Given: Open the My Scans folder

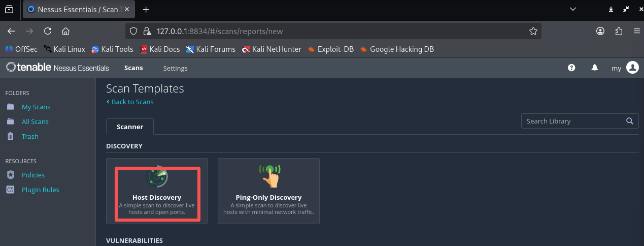Looking at the screenshot, I should 36,107.
